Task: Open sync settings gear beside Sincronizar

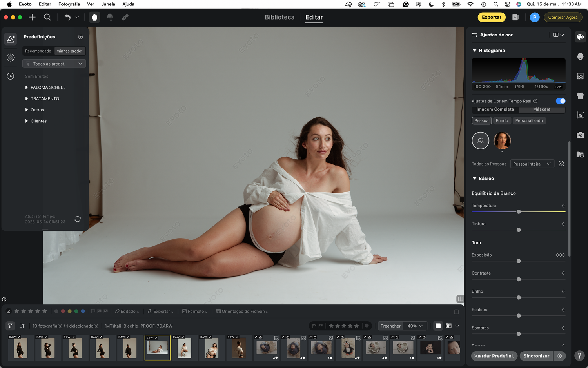Action: coord(559,356)
